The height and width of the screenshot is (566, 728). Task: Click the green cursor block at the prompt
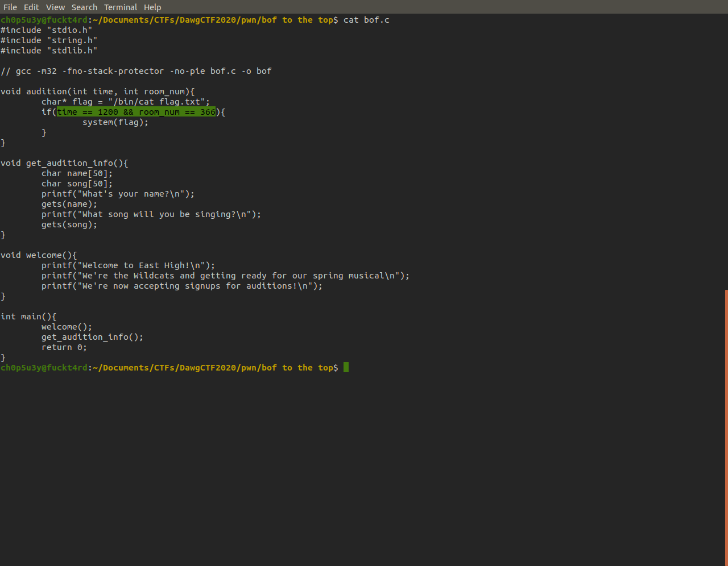pos(346,368)
